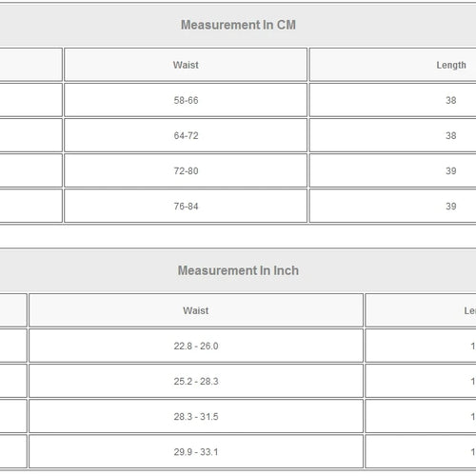Click the empty size cell beside 22.8 - 26.0
The height and width of the screenshot is (476, 476).
pos(13,346)
